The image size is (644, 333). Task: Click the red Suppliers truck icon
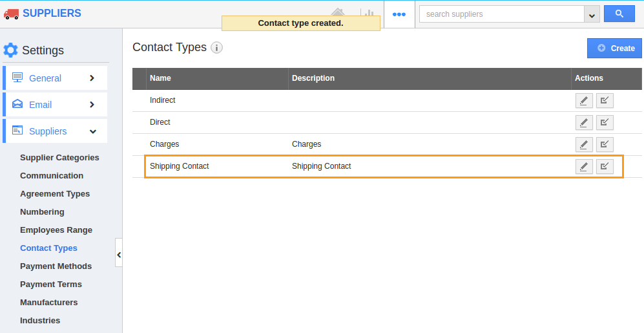(x=11, y=14)
